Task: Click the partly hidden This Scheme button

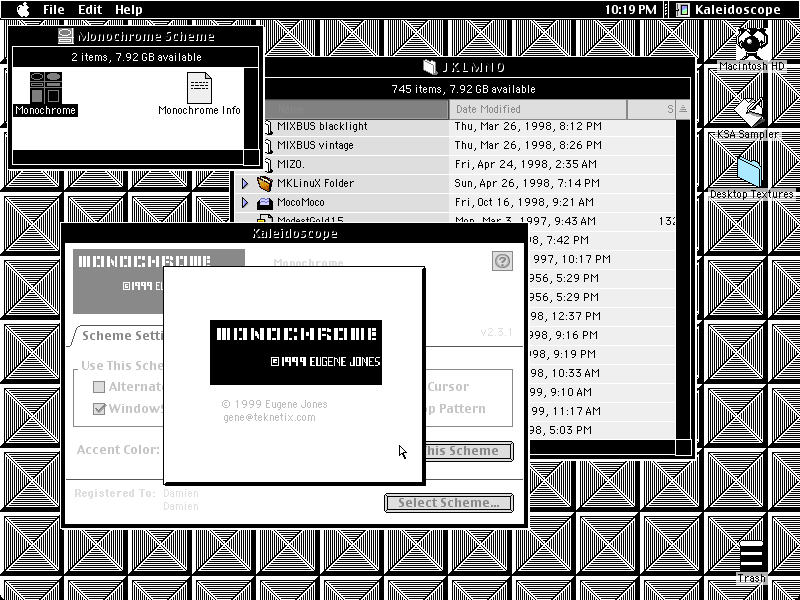Action: click(468, 451)
